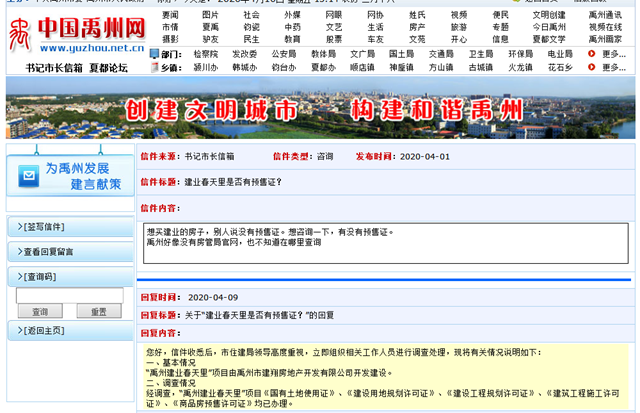This screenshot has height=413, width=640.
Task: Click the blue mail envelope icon
Action: (x=29, y=176)
